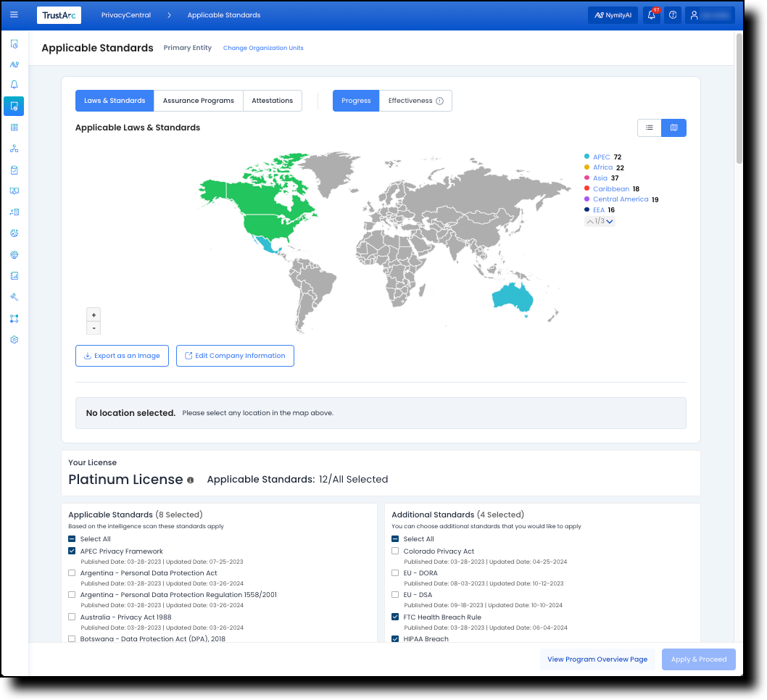Collapse the legend using the up chevron
Viewport: 767px width, 700px height.
click(x=589, y=221)
